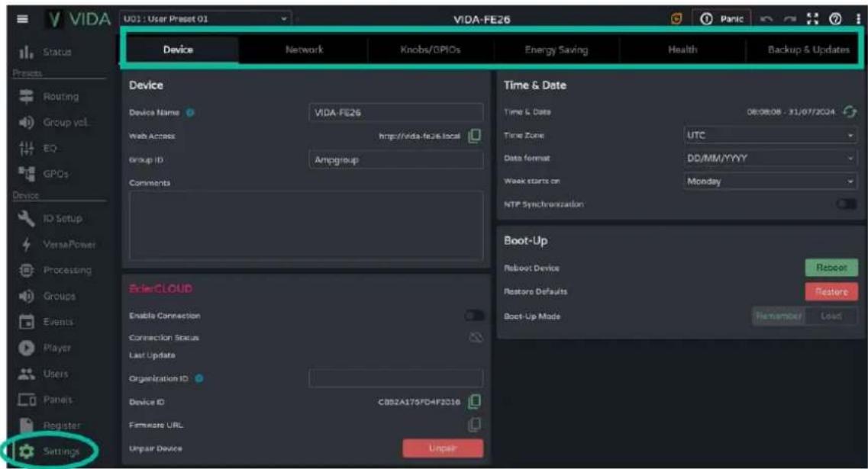
Task: Click the Organization ID input field
Action: pos(395,378)
